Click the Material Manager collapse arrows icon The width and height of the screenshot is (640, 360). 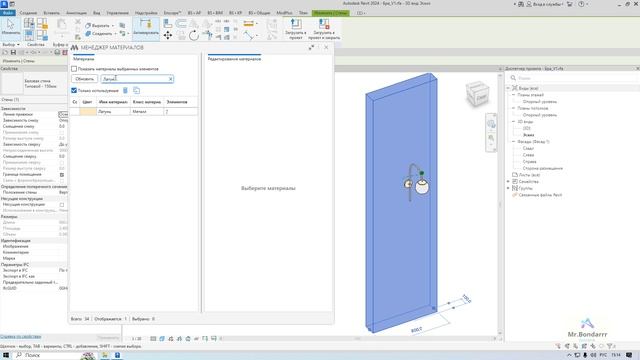tap(311, 47)
